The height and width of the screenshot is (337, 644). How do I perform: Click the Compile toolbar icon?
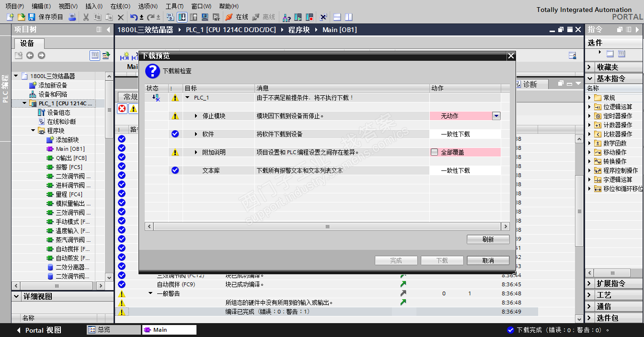pos(170,17)
